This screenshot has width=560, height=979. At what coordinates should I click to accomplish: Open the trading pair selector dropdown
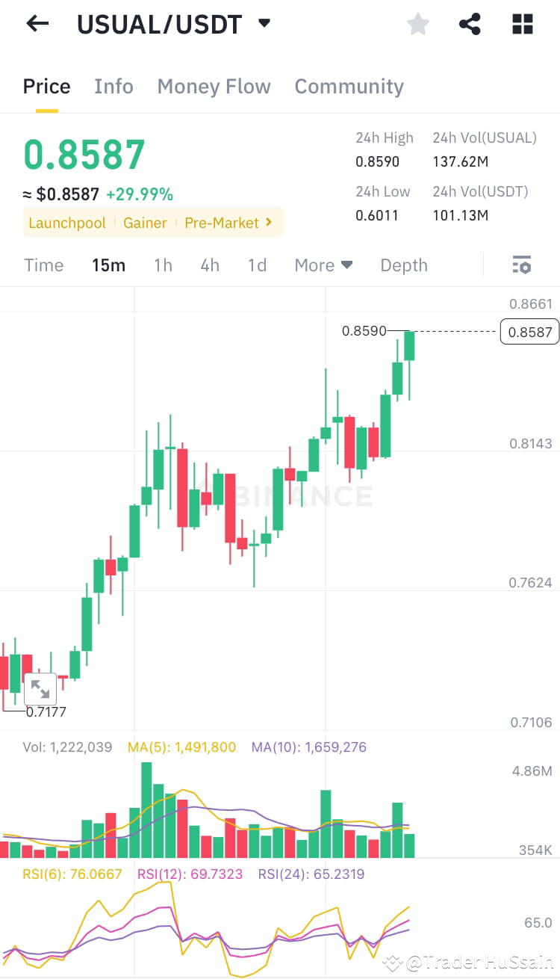[264, 23]
